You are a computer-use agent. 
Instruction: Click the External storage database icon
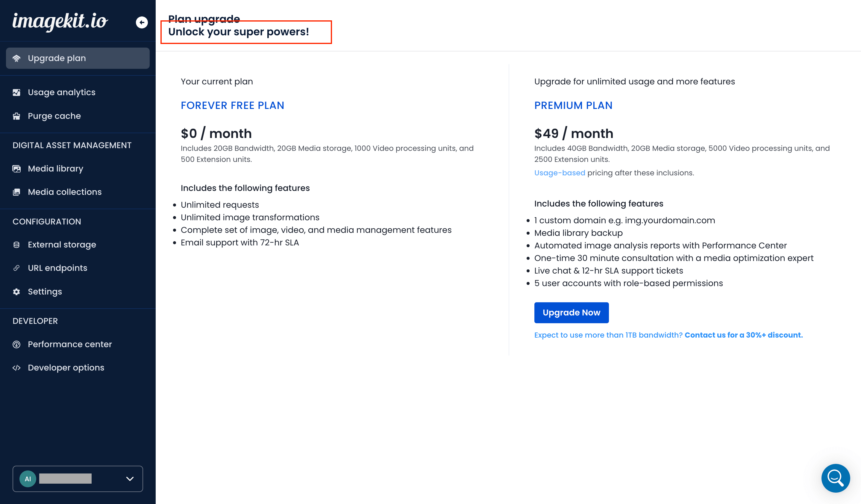tap(16, 245)
